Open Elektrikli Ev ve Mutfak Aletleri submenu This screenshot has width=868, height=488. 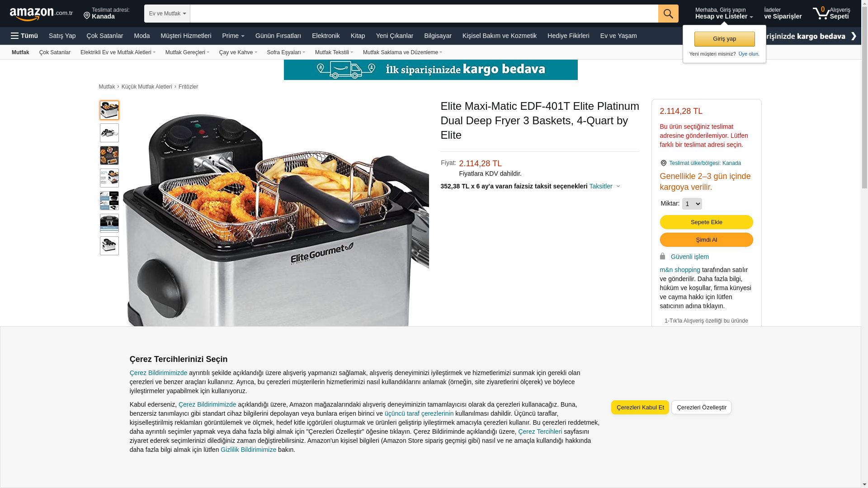click(118, 52)
